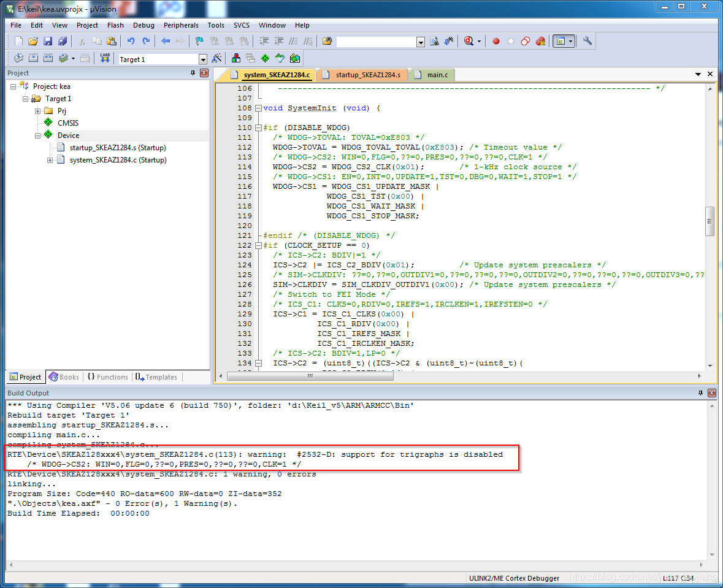
Task: Open the Flash menu
Action: 115,25
